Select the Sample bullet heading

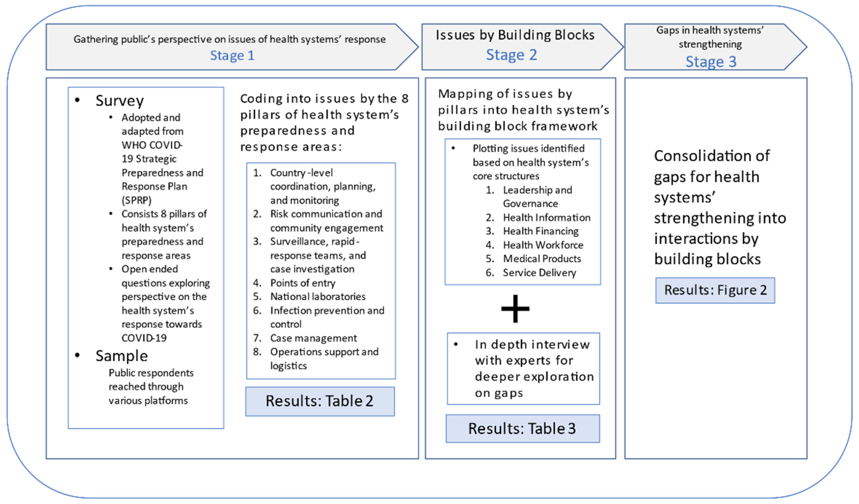pyautogui.click(x=122, y=356)
